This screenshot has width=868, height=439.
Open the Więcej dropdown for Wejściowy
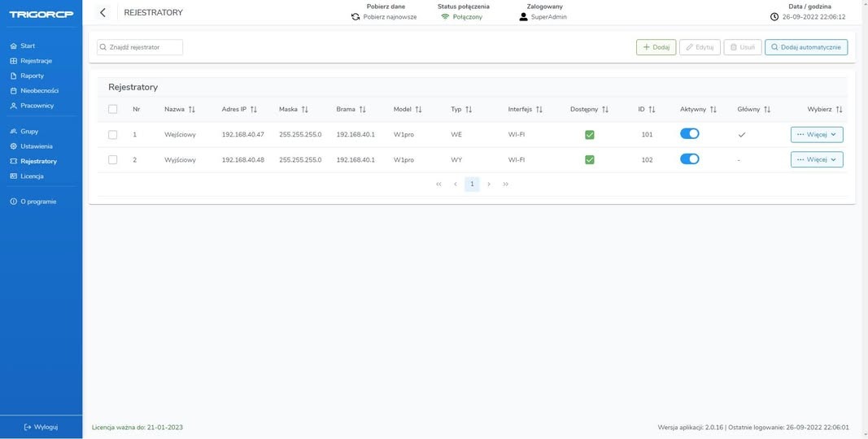[x=817, y=135]
